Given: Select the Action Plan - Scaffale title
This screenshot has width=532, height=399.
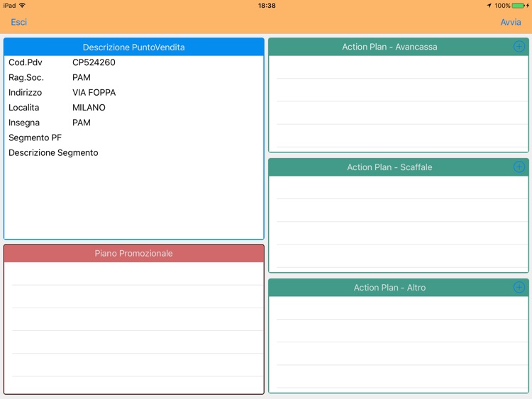Looking at the screenshot, I should [389, 167].
